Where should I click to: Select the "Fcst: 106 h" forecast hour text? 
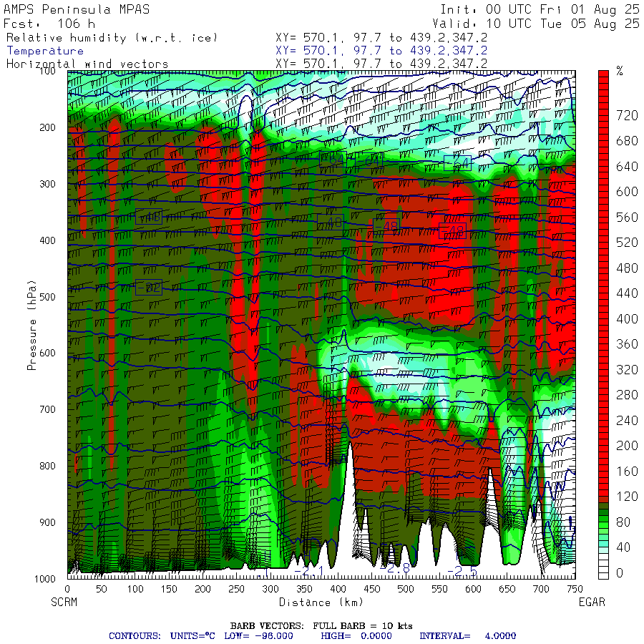[49, 24]
